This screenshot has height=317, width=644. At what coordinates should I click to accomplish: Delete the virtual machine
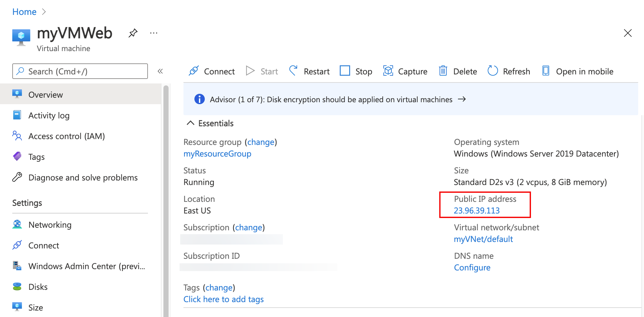coord(458,71)
